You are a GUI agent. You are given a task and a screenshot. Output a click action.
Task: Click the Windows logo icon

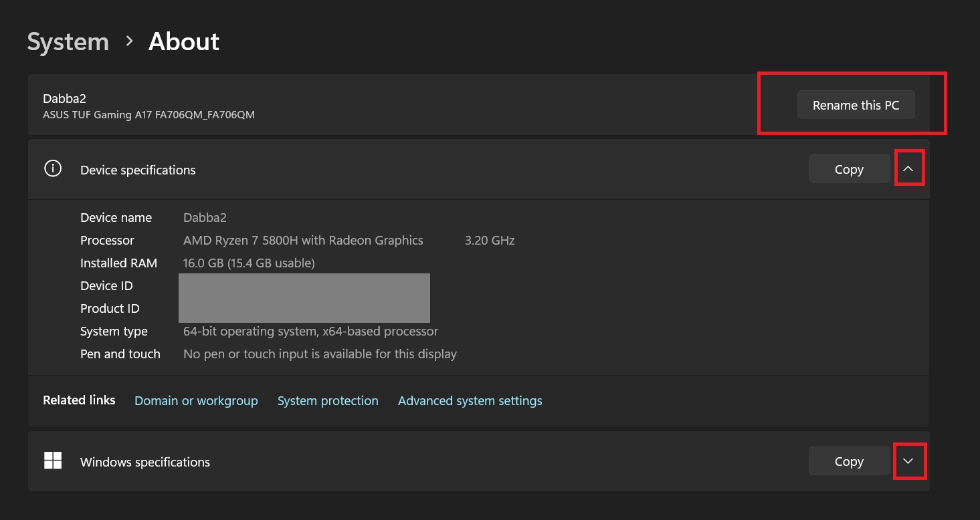click(x=53, y=461)
